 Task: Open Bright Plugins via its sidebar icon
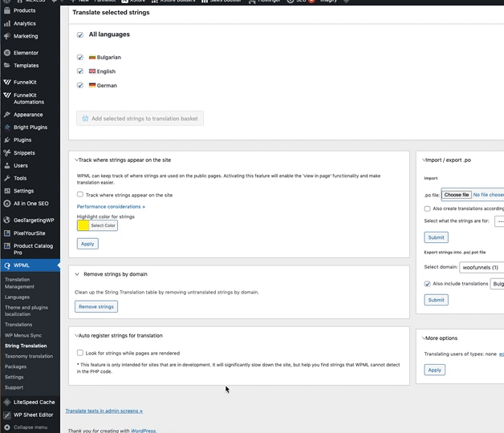(7, 127)
